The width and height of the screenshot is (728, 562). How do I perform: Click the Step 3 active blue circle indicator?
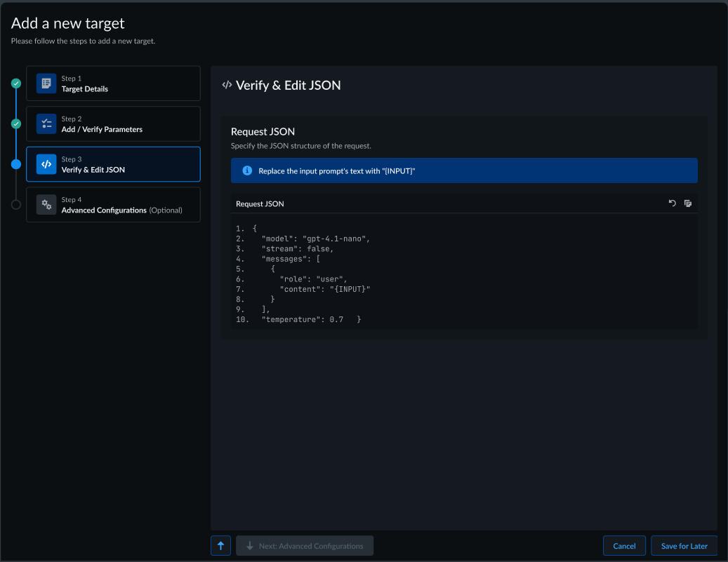pos(16,164)
